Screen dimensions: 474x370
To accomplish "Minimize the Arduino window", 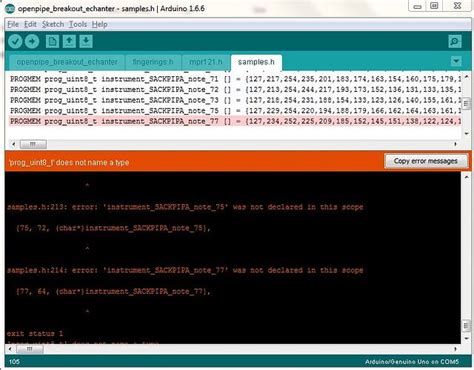I will tap(418, 6).
